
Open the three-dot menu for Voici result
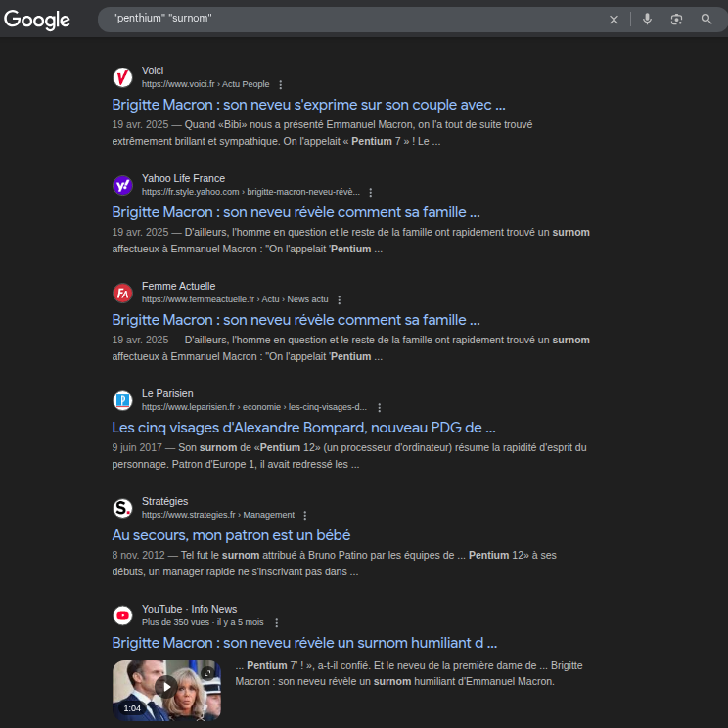[280, 84]
